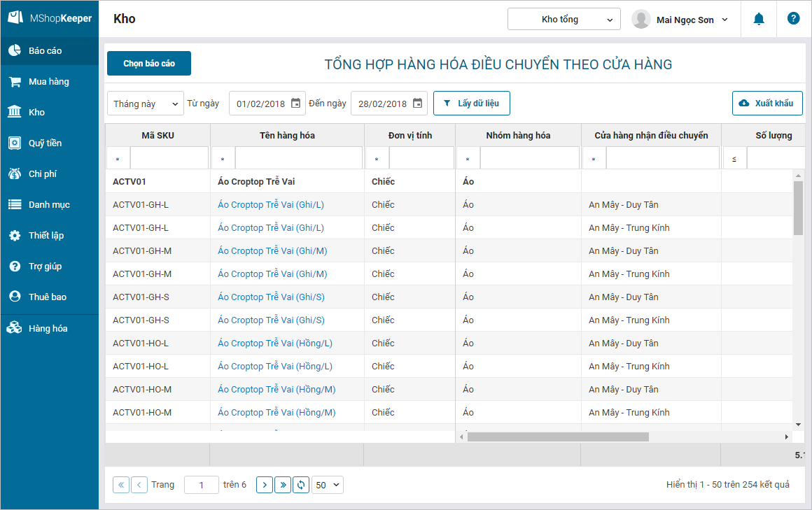Open Mai Ngọc Sơn user menu
The height and width of the screenshot is (510, 812).
(680, 20)
